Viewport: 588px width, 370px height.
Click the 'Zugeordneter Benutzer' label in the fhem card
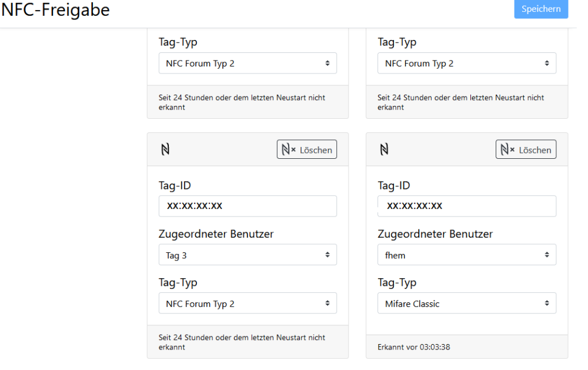(435, 234)
